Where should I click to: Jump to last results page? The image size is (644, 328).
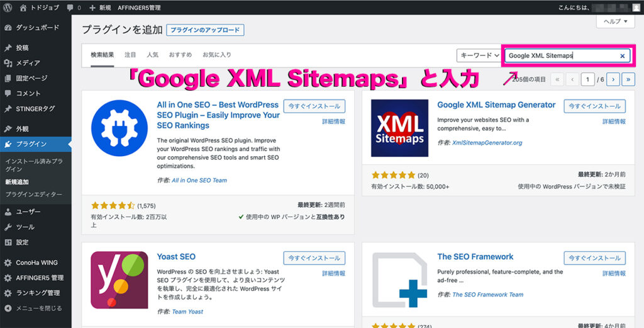coord(628,79)
